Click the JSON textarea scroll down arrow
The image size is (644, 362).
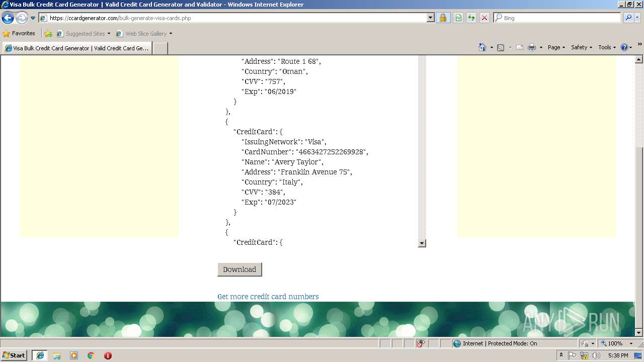tap(422, 243)
